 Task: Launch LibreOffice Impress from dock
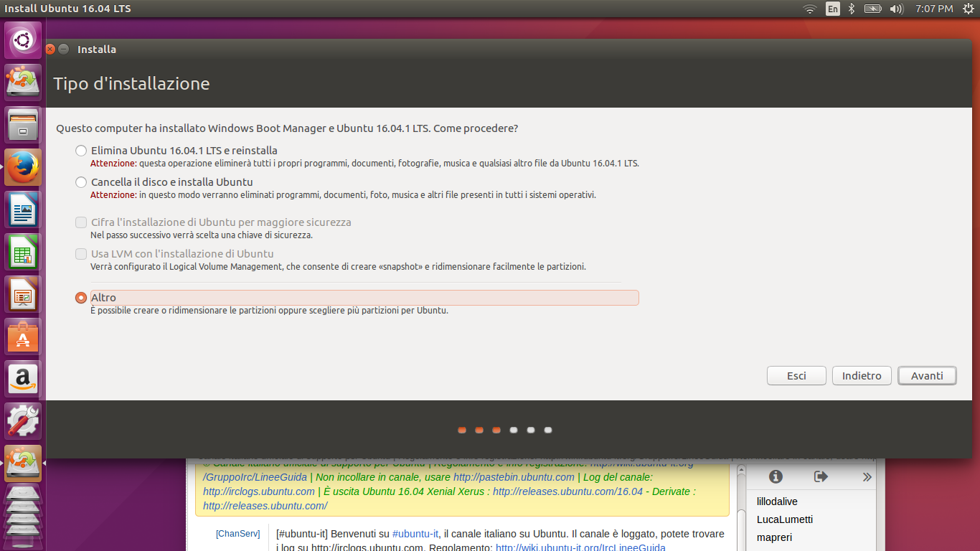coord(23,293)
